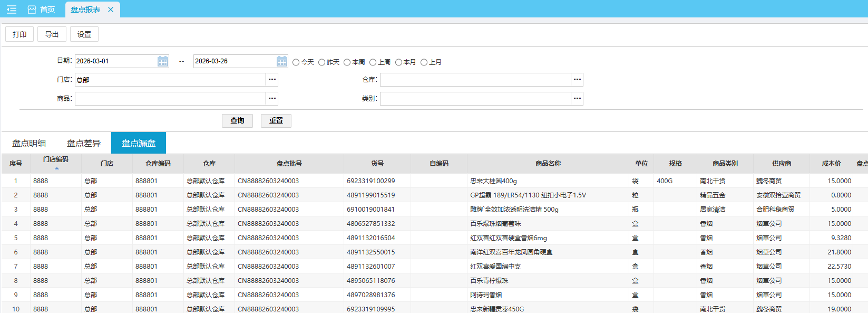Click the 打印 toolbar button
Image resolution: width=868 pixels, height=313 pixels.
(x=19, y=34)
